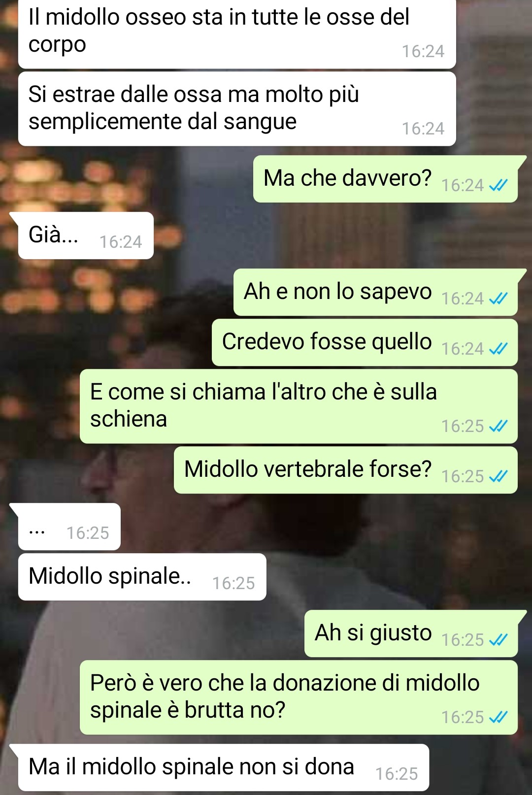Select the 'Ah e non lo sapevo' message
532x795 pixels.
pyautogui.click(x=376, y=292)
